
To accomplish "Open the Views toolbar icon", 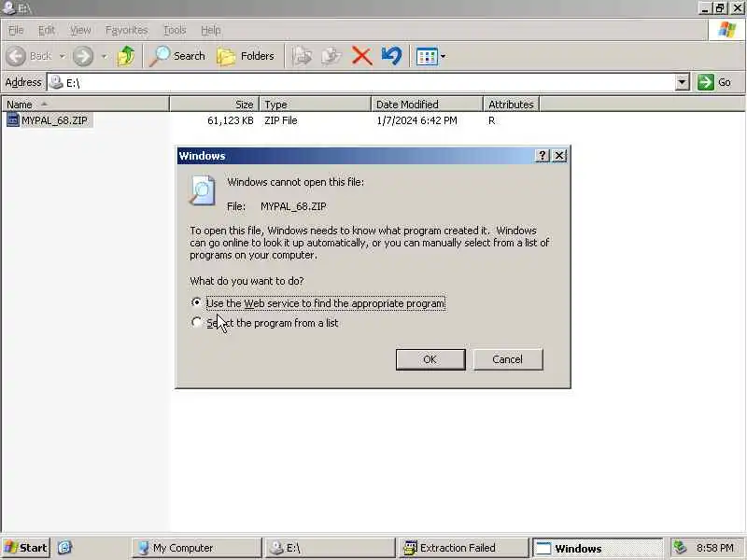I will (427, 57).
